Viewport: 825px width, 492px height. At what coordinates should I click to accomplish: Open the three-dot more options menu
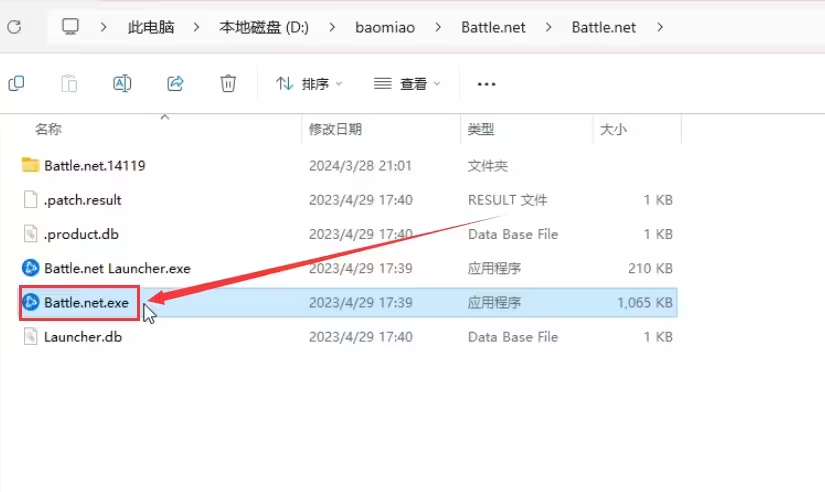[x=486, y=84]
